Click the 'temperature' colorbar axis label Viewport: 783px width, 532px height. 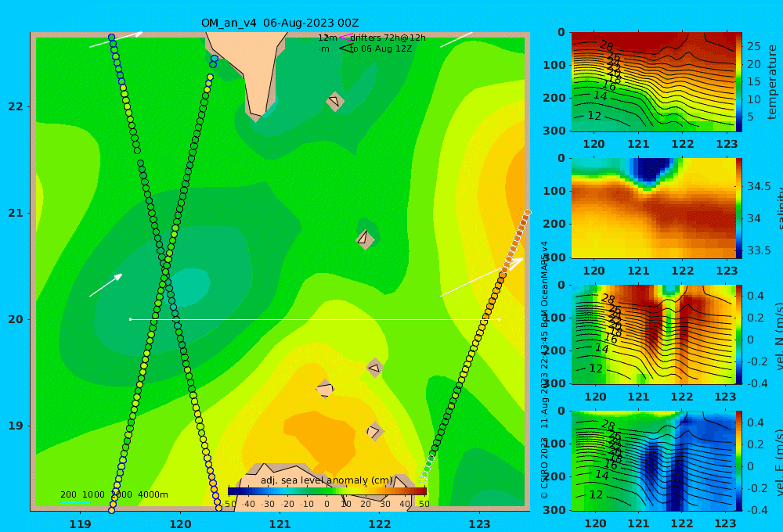coord(773,82)
